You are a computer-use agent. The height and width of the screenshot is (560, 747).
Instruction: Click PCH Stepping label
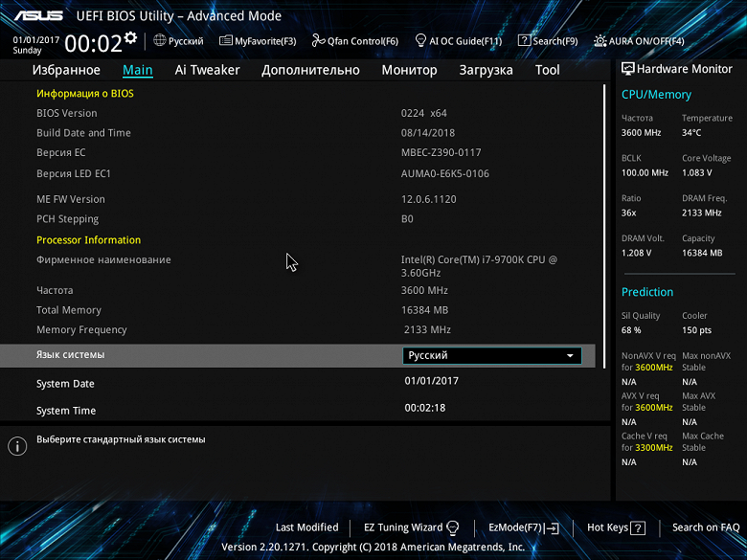pos(68,219)
